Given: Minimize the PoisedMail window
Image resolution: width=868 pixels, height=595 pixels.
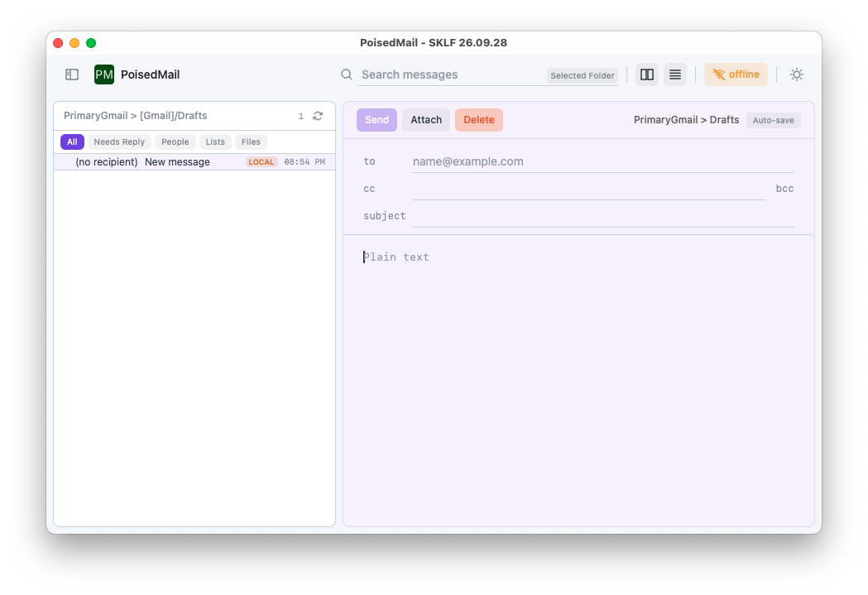Looking at the screenshot, I should click(x=74, y=43).
